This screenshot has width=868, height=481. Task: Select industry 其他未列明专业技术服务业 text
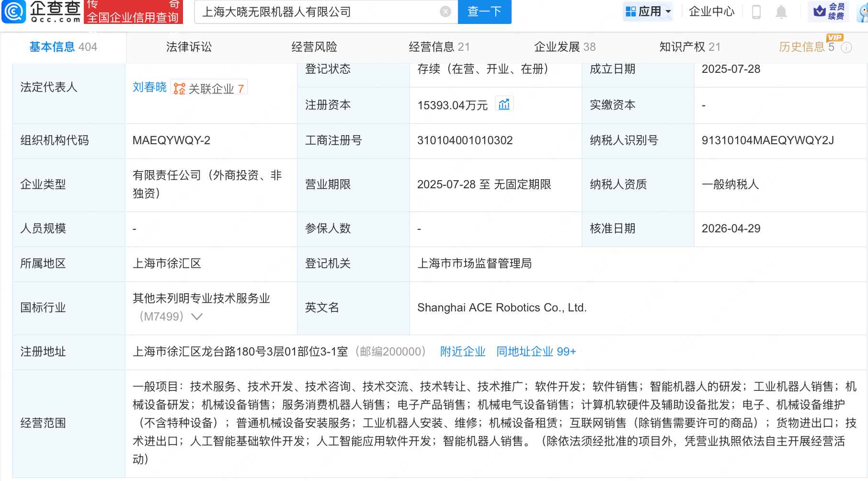[x=201, y=298]
